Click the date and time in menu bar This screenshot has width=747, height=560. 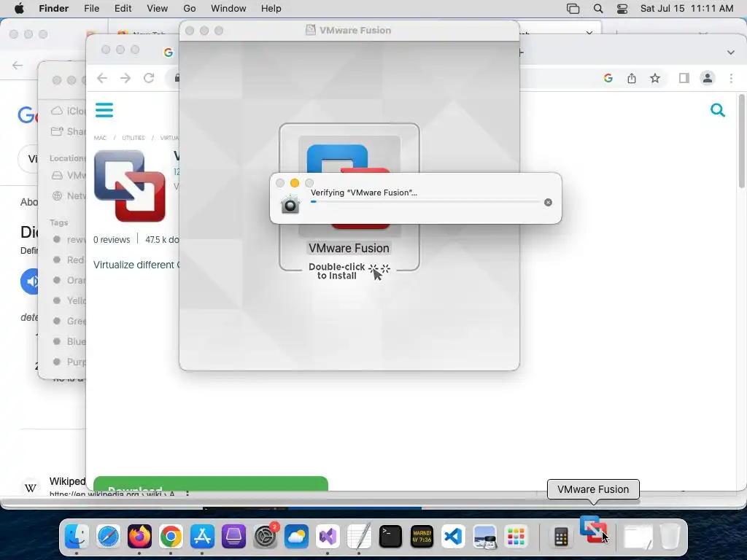(x=686, y=9)
